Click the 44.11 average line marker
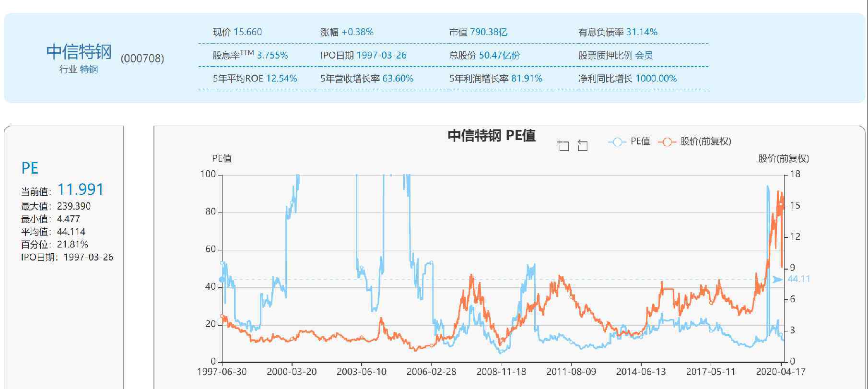The height and width of the screenshot is (389, 868). pos(798,279)
